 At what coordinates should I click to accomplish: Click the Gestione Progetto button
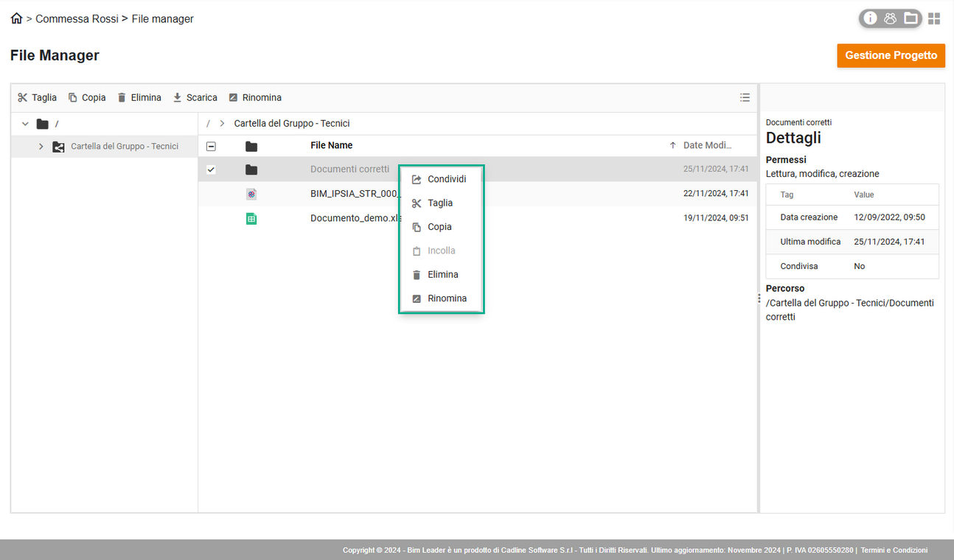click(891, 55)
